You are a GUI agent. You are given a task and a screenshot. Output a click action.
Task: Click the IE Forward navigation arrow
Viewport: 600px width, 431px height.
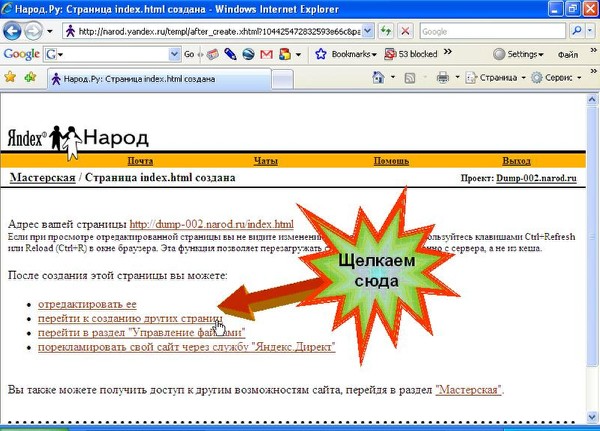pyautogui.click(x=33, y=31)
